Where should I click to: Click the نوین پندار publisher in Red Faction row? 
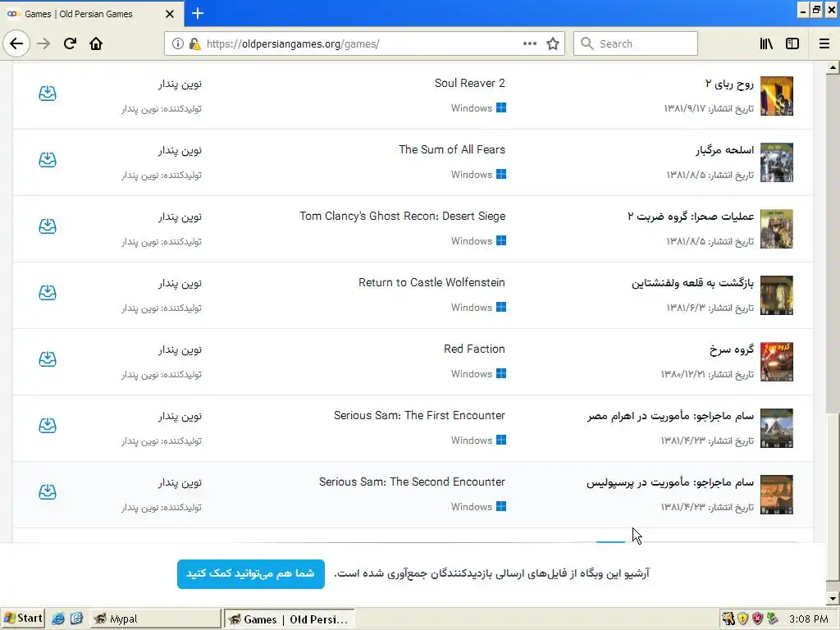180,349
